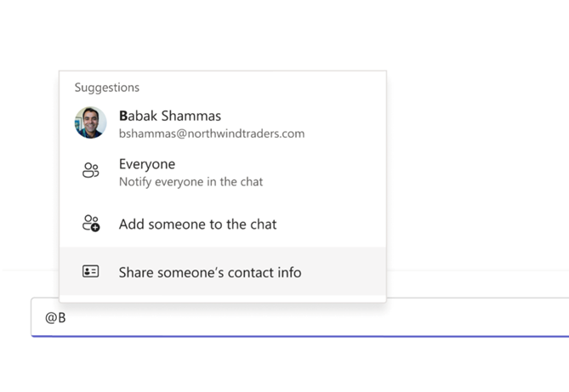Viewport: 569px width, 392px height.
Task: Click the Everyone group people icon
Action: 90,170
